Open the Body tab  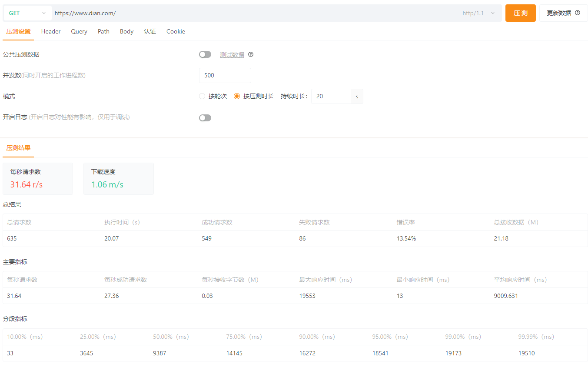pyautogui.click(x=126, y=31)
